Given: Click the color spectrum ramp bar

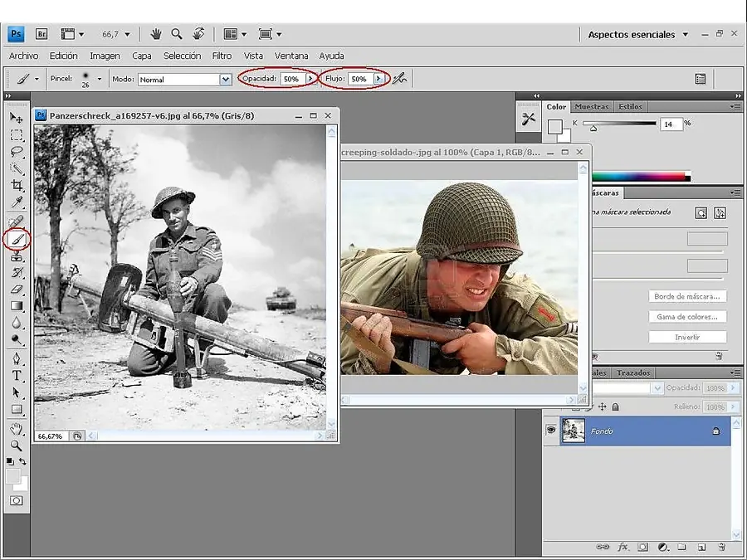Looking at the screenshot, I should pos(639,176).
